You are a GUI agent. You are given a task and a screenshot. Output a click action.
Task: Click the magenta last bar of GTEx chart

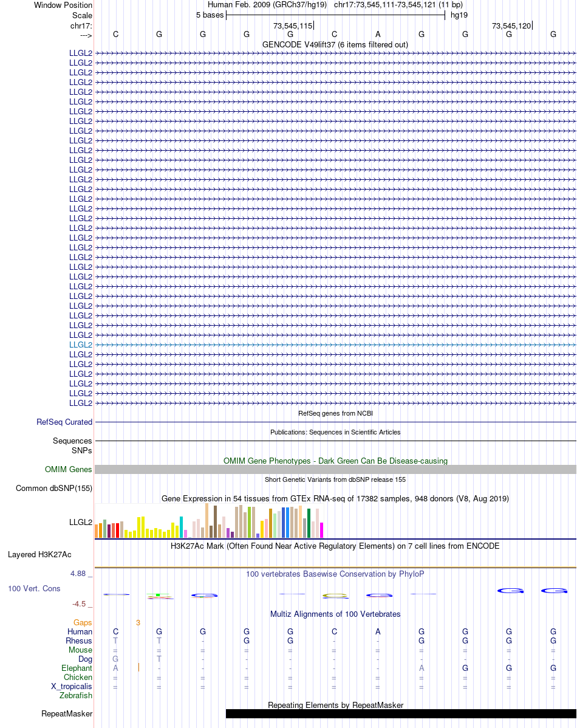click(321, 531)
